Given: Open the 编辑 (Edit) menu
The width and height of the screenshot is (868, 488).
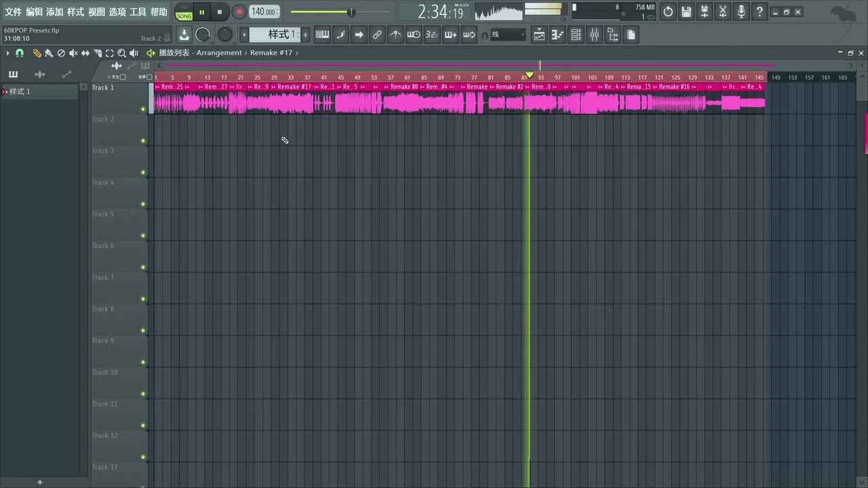Looking at the screenshot, I should pyautogui.click(x=34, y=12).
